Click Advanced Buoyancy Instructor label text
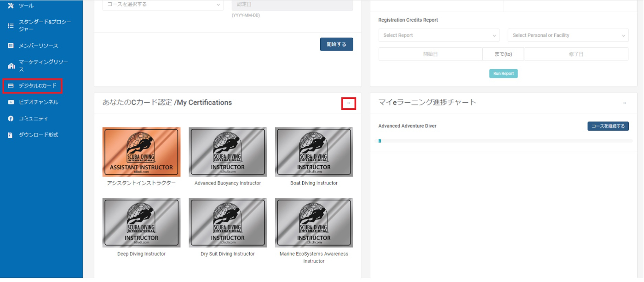644x282 pixels. click(228, 183)
